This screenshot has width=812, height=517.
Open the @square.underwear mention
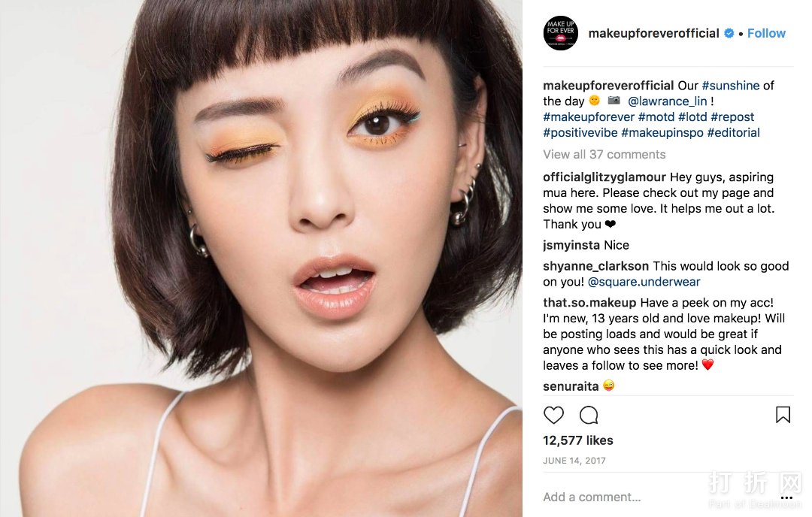click(644, 282)
